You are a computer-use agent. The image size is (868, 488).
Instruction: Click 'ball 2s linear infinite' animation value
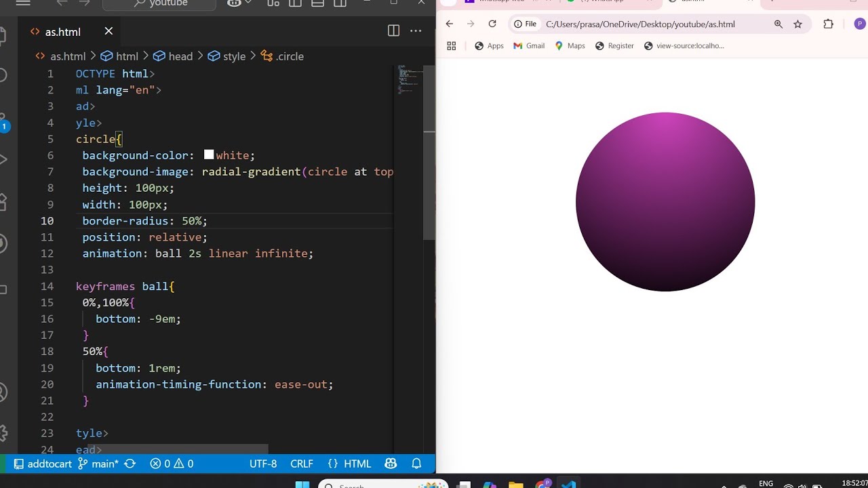tap(232, 253)
